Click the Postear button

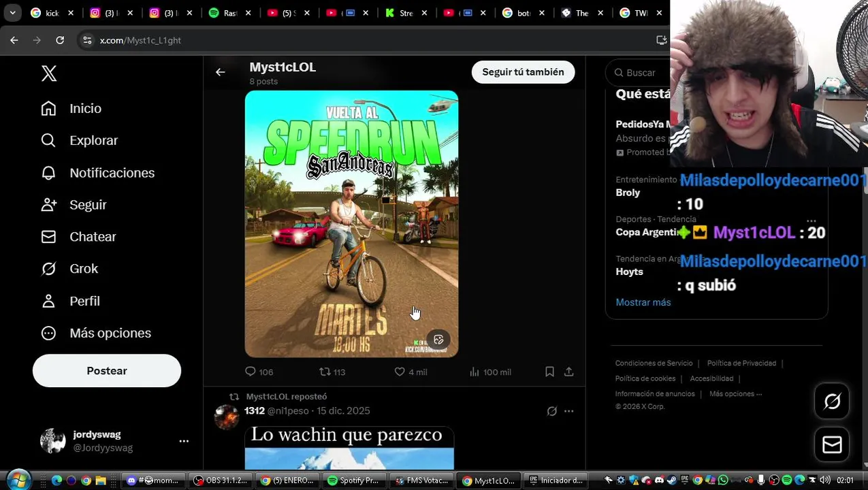(107, 371)
